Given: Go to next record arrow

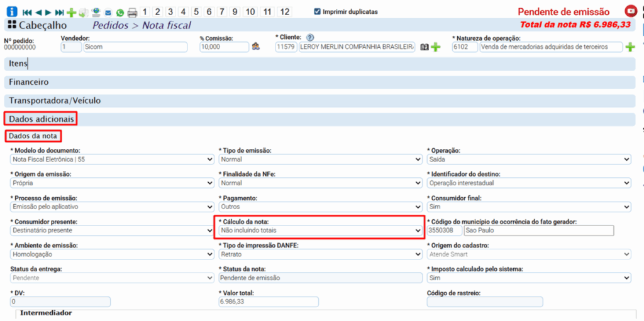Looking at the screenshot, I should (x=48, y=13).
